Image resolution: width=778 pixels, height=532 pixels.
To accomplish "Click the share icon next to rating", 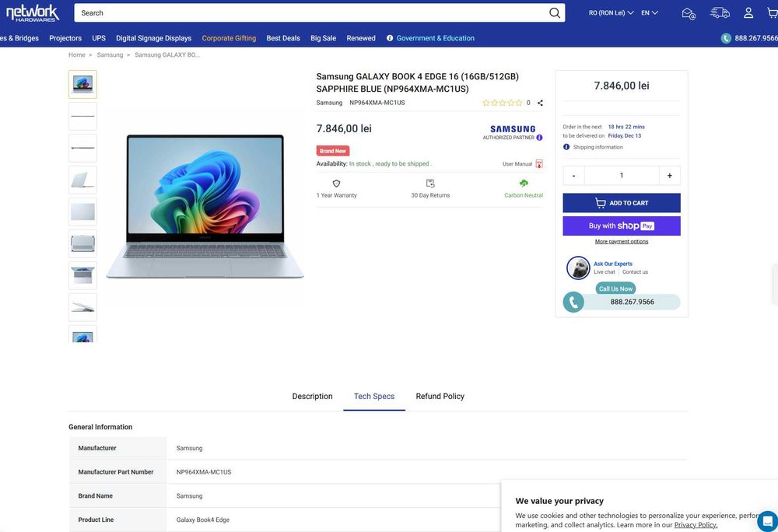I will 540,103.
